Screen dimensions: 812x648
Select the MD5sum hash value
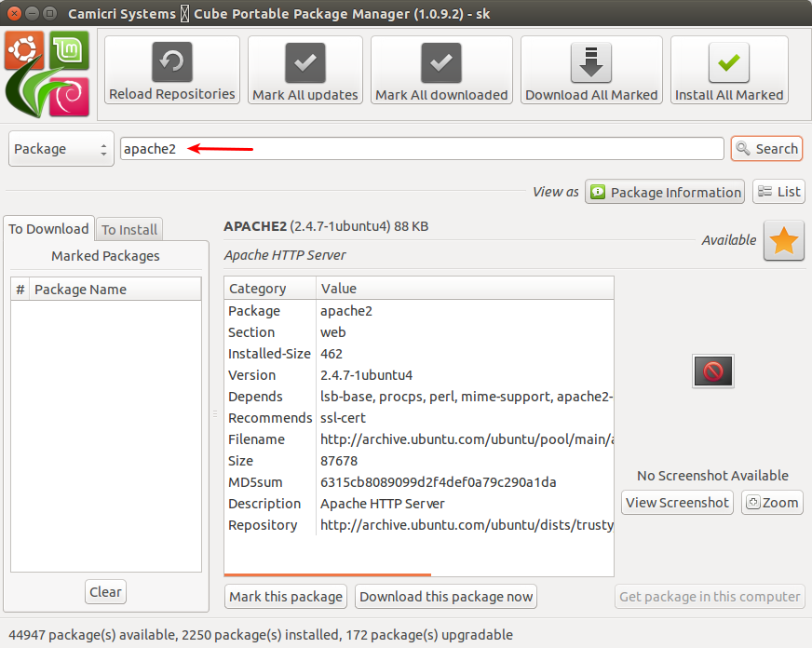pos(438,482)
